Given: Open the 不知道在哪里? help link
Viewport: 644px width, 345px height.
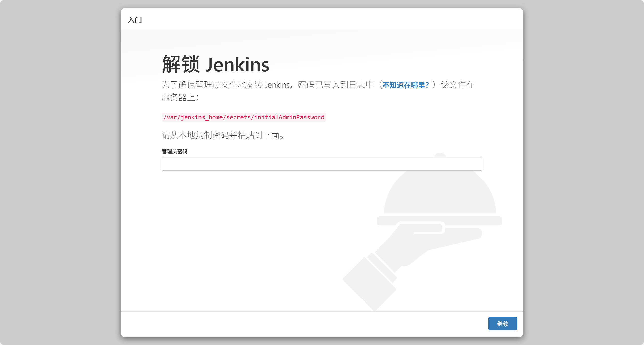Looking at the screenshot, I should coord(405,85).
